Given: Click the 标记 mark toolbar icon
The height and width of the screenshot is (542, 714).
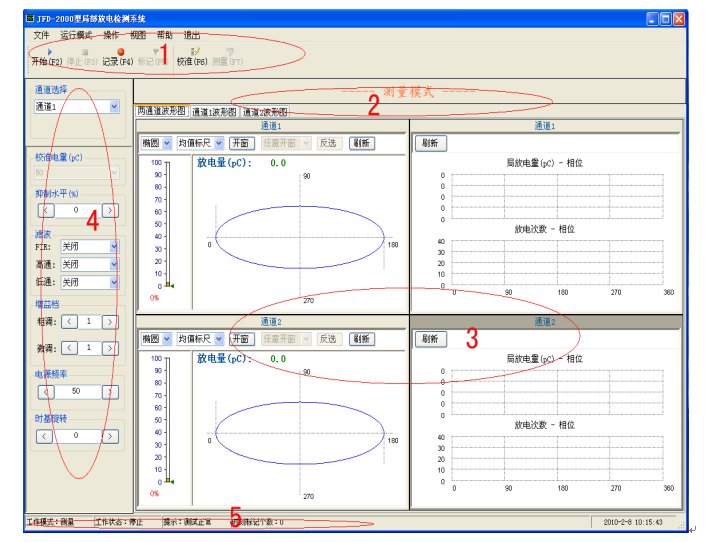Looking at the screenshot, I should tap(153, 57).
